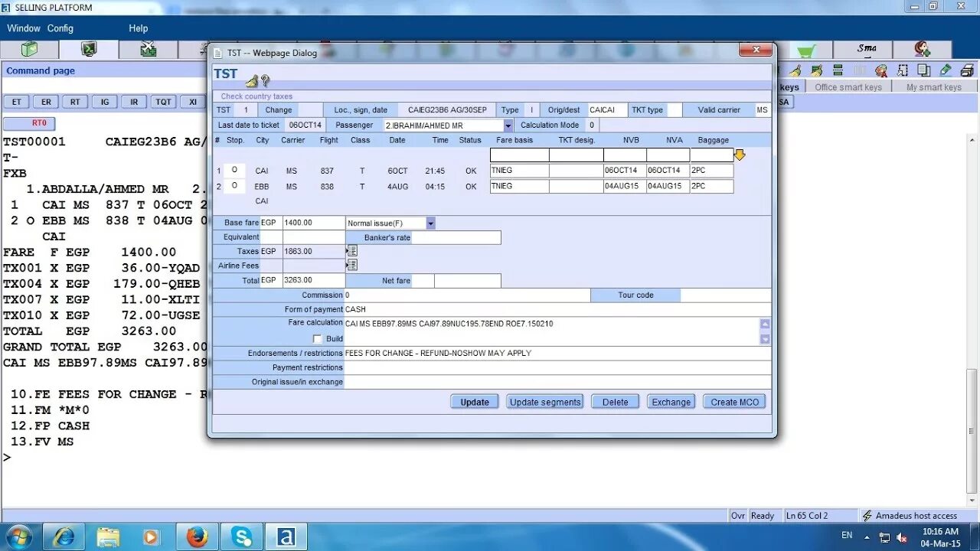Click the Create MCO button
Screen dimensions: 980x551
[734, 402]
